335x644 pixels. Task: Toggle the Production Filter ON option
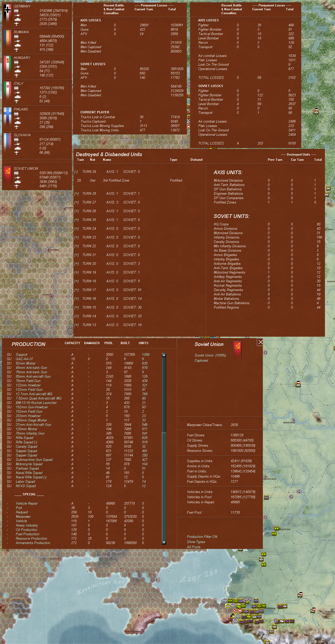[x=202, y=537]
